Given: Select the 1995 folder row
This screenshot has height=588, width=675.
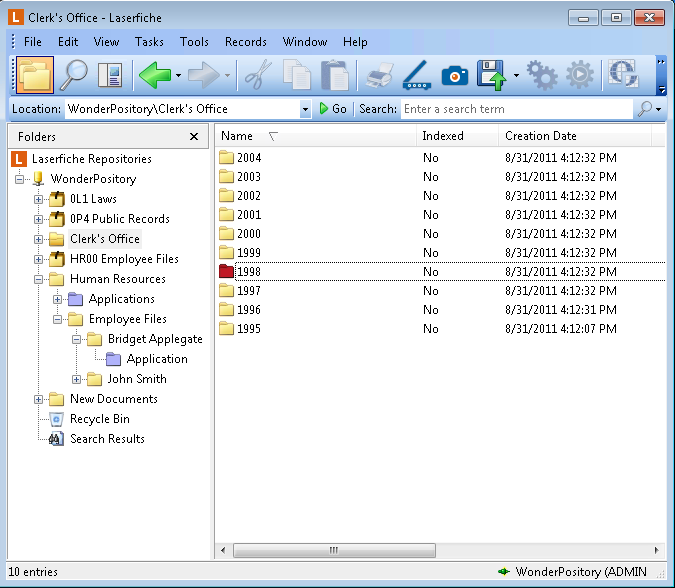Looking at the screenshot, I should [440, 328].
